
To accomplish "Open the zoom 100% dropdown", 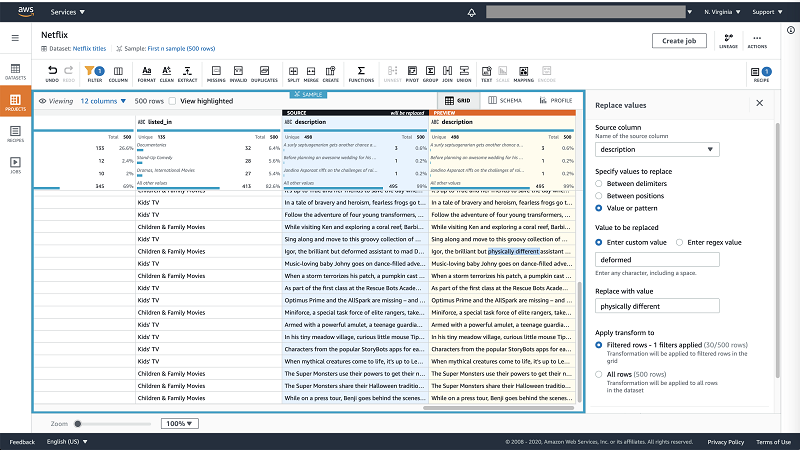I will tap(180, 423).
